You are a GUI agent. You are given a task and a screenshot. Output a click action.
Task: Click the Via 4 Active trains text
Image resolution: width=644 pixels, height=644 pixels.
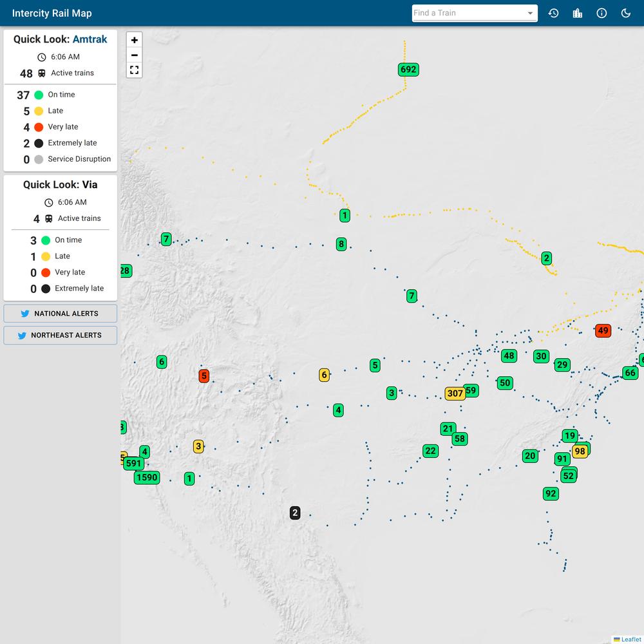point(67,218)
